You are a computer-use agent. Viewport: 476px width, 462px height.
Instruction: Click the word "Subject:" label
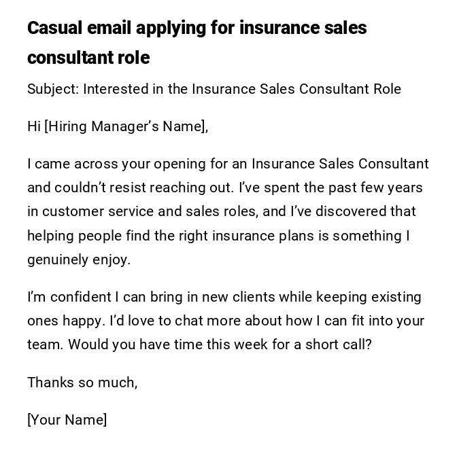(53, 90)
